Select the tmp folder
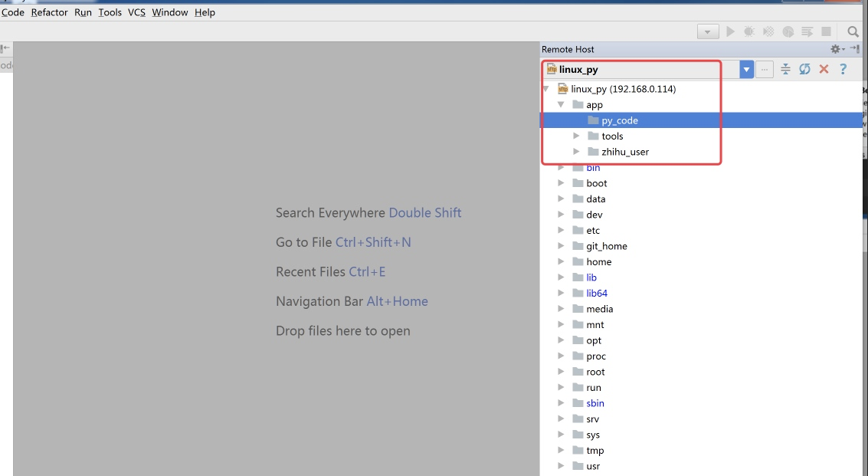The image size is (868, 476). tap(594, 451)
